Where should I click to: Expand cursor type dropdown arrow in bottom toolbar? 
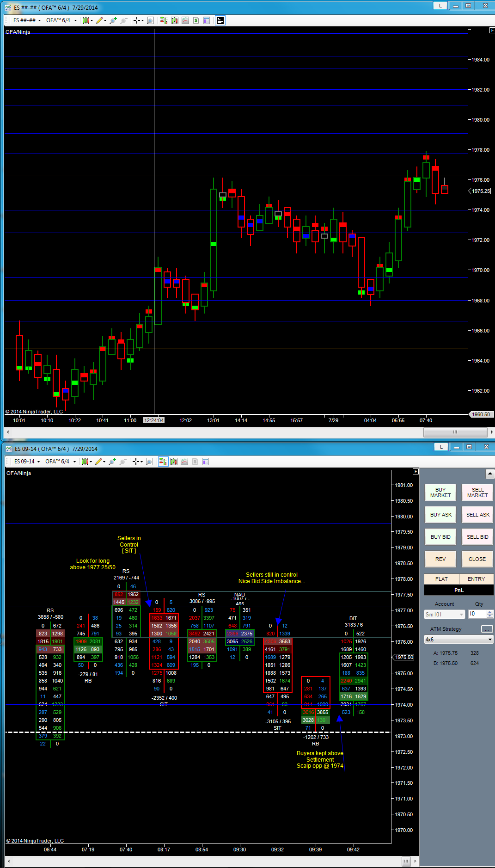(141, 462)
